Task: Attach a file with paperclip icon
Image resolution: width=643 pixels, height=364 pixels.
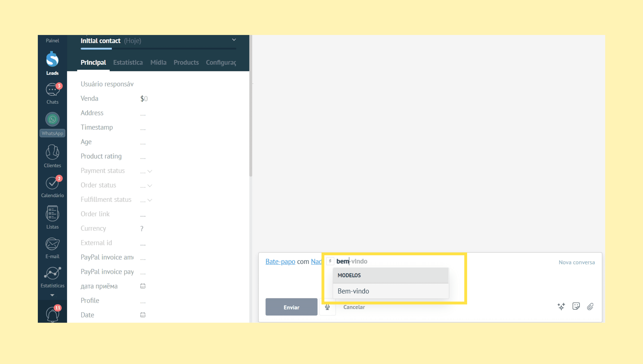Action: 590,307
